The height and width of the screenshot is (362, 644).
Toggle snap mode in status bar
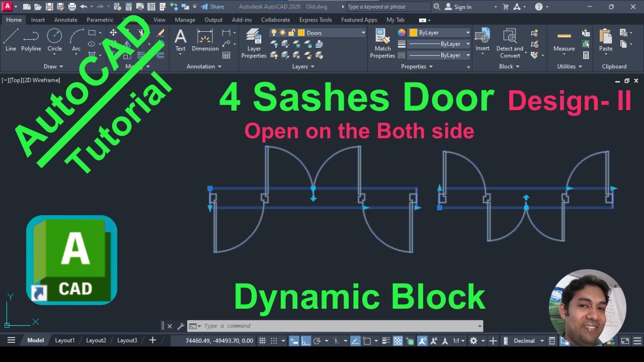click(274, 340)
